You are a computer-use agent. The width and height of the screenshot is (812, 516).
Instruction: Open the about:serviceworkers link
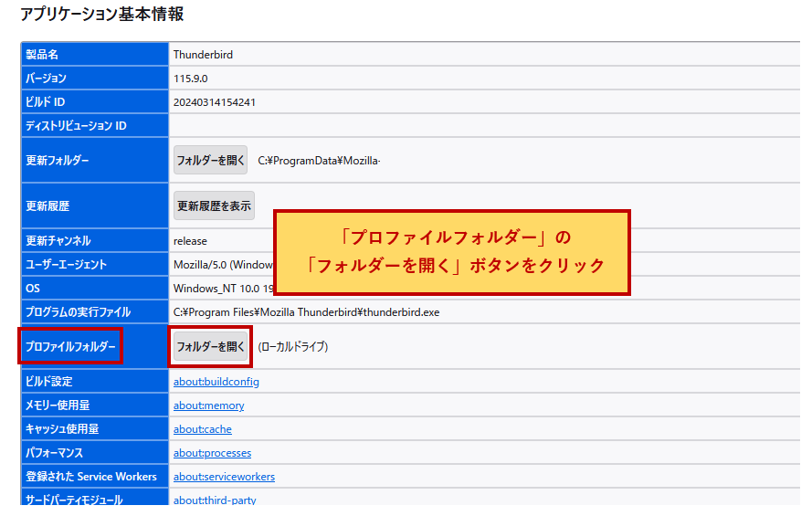tap(224, 477)
